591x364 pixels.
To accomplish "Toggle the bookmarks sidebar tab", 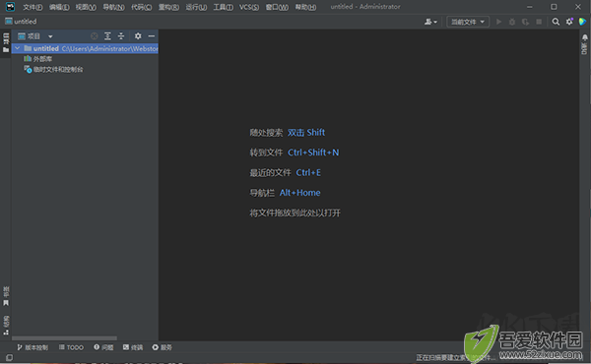I will point(6,296).
